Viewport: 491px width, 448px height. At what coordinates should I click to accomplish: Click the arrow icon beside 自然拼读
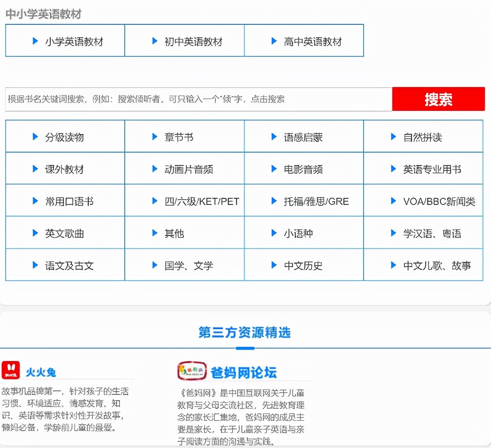[x=393, y=137]
